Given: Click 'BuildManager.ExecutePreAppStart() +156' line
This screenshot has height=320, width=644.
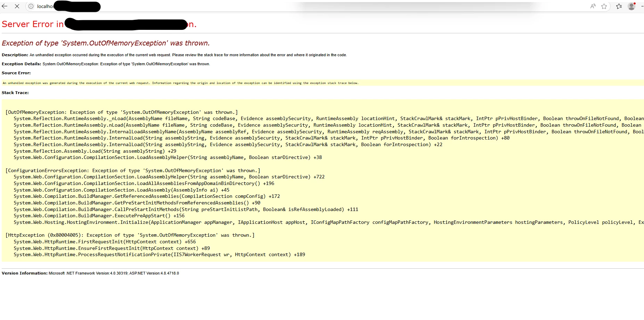Looking at the screenshot, I should (99, 216).
